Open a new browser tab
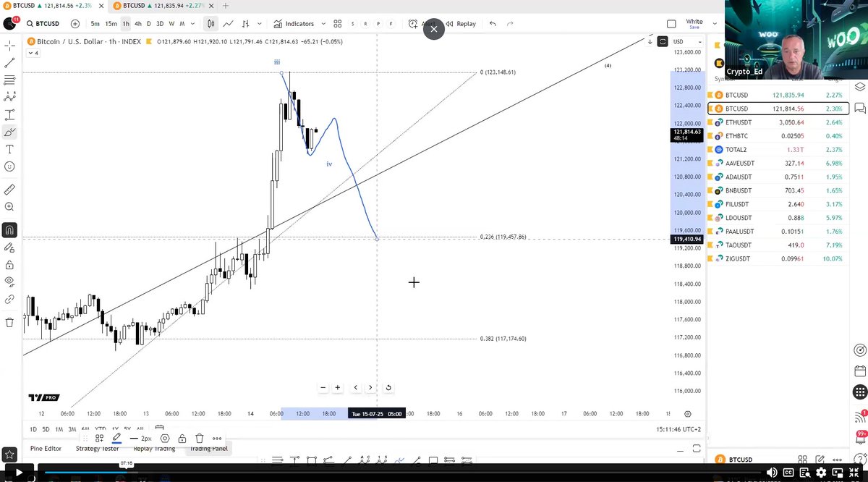Image resolution: width=868 pixels, height=482 pixels. (x=226, y=5)
